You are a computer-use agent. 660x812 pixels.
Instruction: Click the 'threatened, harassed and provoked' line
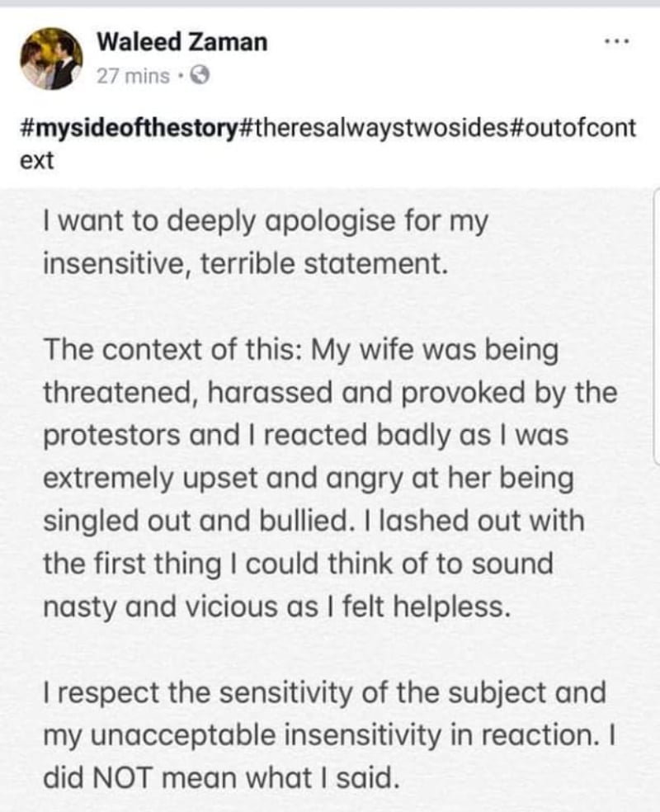[x=330, y=393]
